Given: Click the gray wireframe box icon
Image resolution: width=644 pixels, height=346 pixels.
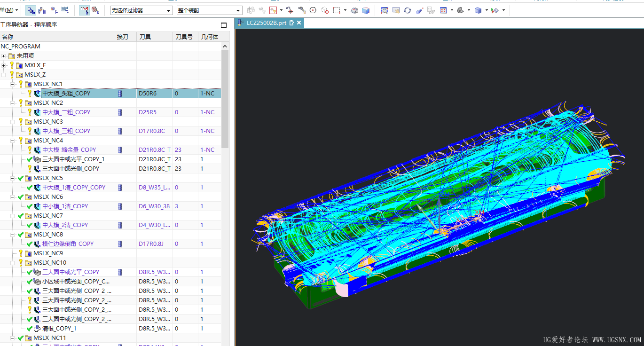Looking at the screenshot, I should tap(355, 10).
